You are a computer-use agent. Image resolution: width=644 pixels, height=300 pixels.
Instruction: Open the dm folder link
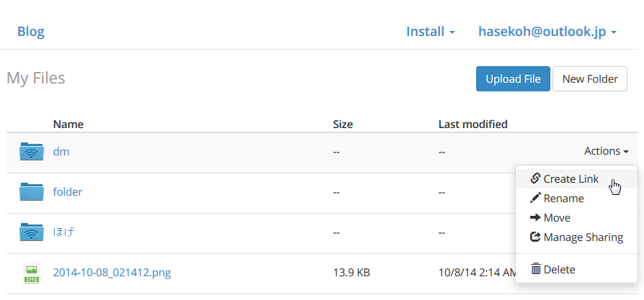61,151
